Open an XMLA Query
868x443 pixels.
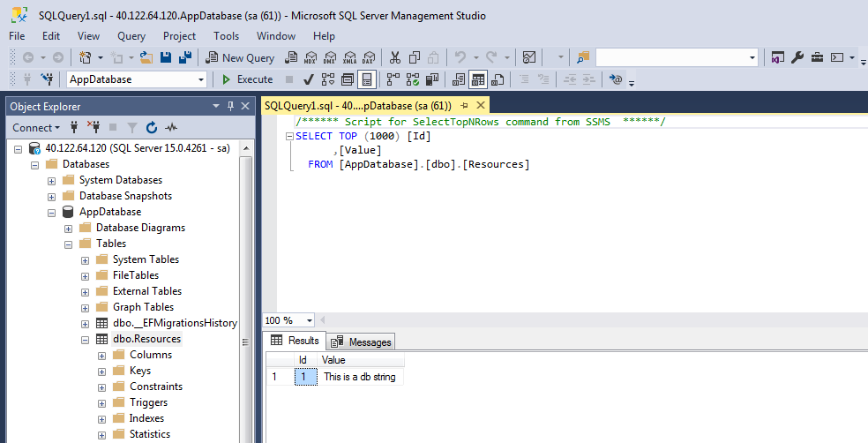tap(349, 57)
